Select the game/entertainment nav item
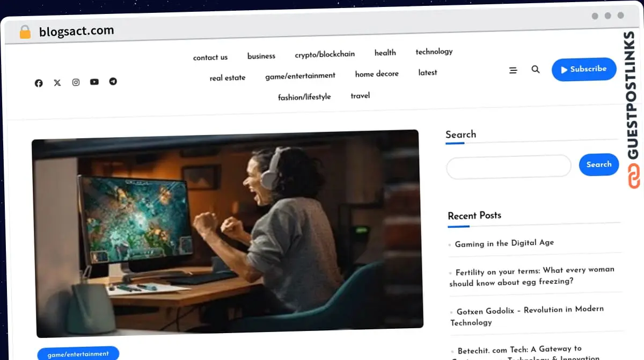The height and width of the screenshot is (360, 644). coord(300,76)
